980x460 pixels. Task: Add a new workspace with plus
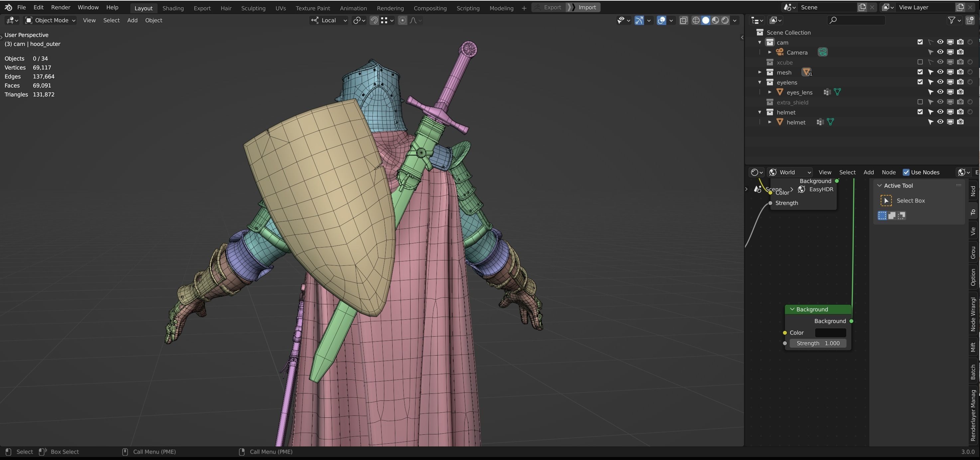click(524, 8)
